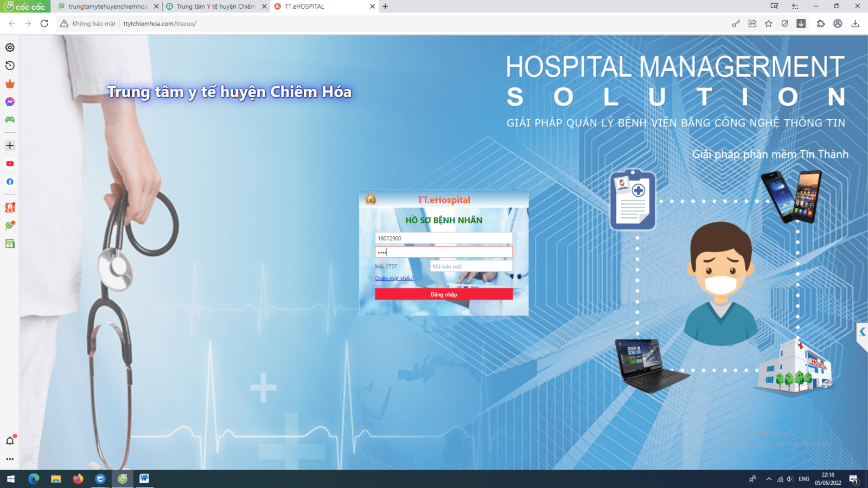Open Facebook from the sidebar
868x488 pixels.
(x=10, y=182)
